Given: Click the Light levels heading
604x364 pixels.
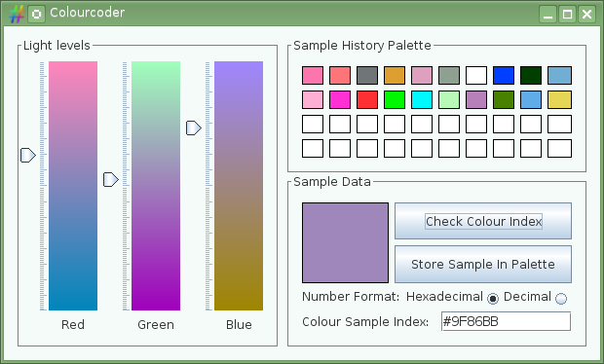Looking at the screenshot, I should point(57,46).
